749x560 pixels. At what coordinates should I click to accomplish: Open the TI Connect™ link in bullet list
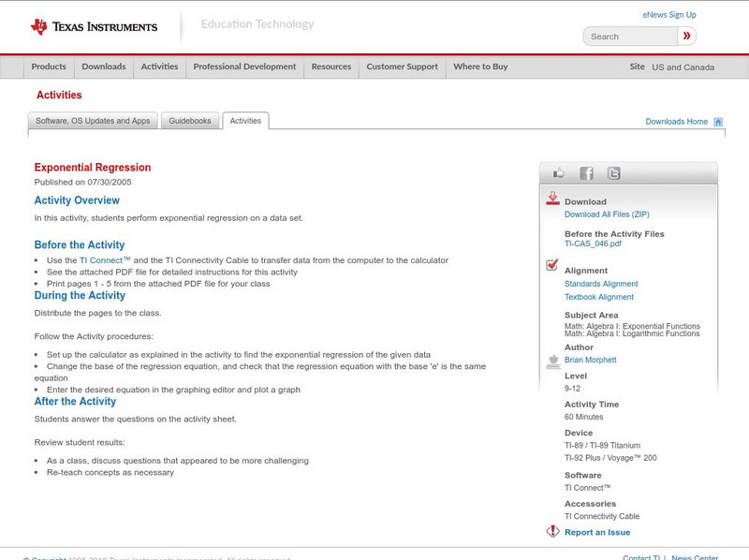(105, 260)
